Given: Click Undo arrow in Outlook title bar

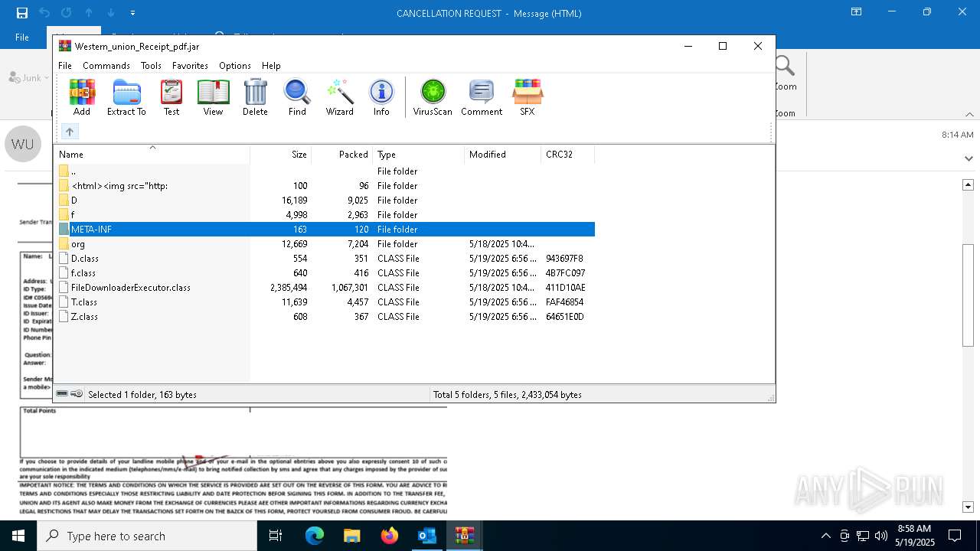Looking at the screenshot, I should 44,12.
